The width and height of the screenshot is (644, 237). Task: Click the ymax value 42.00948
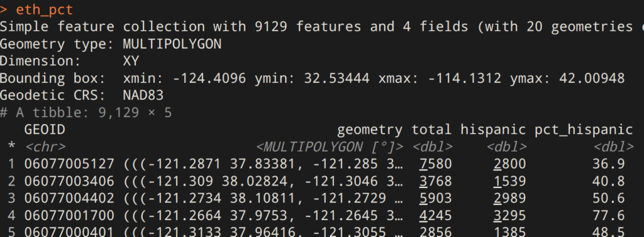coord(592,78)
